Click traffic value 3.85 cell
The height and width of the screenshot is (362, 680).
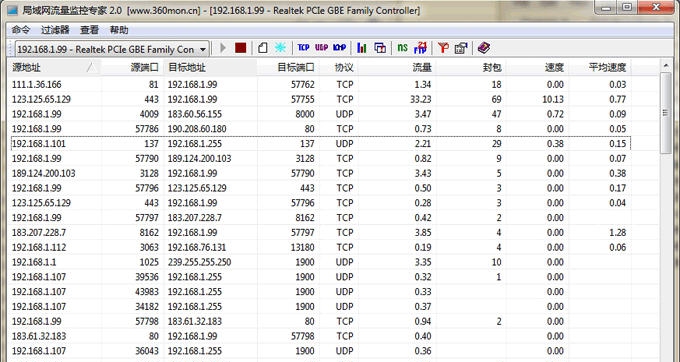[x=423, y=232]
